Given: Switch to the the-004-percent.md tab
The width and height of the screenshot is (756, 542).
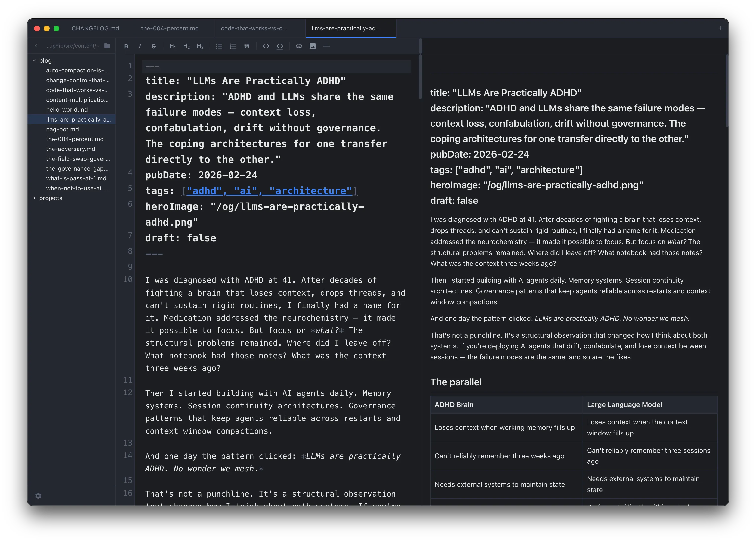Looking at the screenshot, I should (x=170, y=29).
